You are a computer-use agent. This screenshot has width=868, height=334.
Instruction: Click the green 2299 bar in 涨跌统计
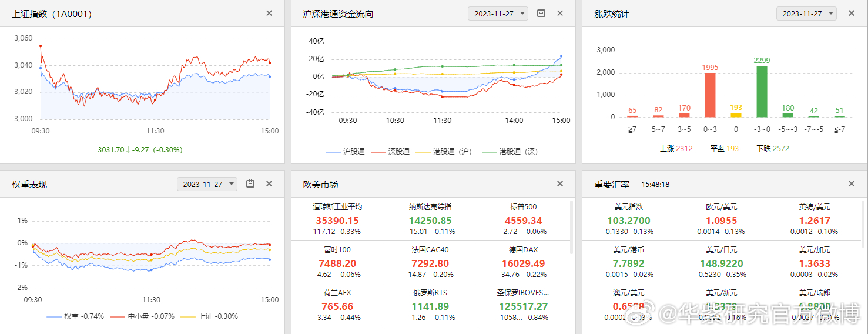pos(762,91)
